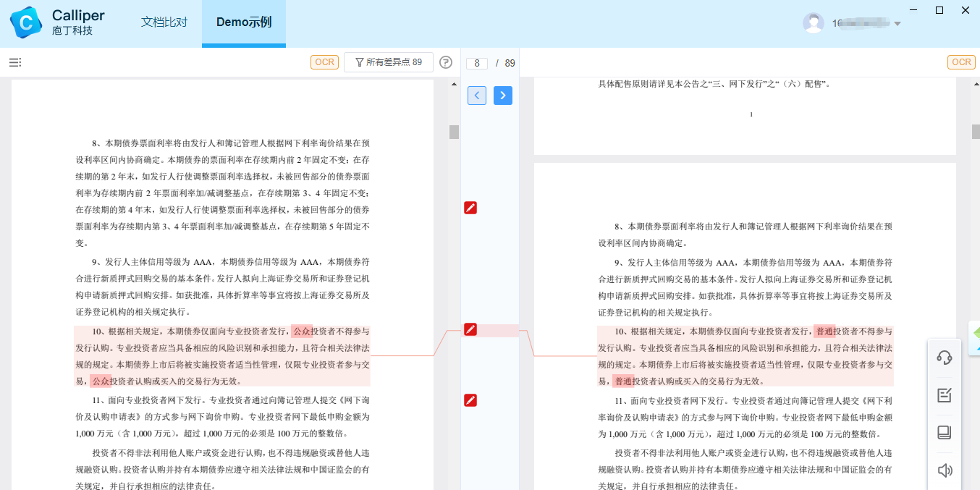Go to the previous difference
Viewport: 980px width, 490px height.
point(477,96)
